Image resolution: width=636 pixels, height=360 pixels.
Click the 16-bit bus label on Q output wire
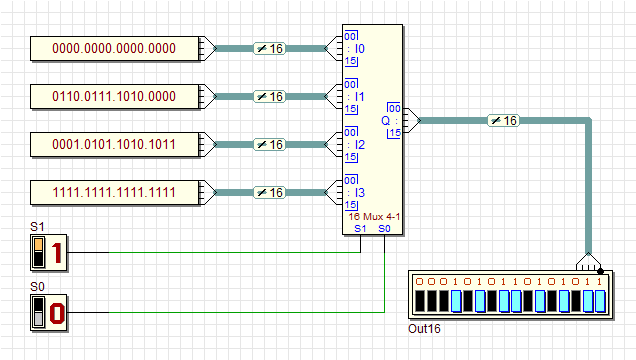[503, 120]
